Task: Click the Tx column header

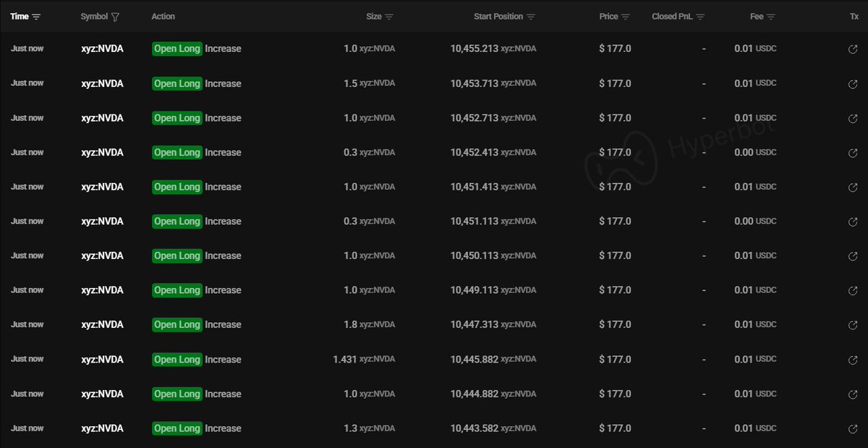Action: (x=854, y=17)
